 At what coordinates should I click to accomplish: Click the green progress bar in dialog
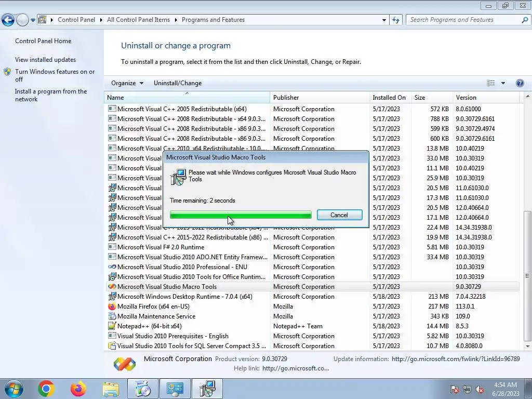coord(241,215)
